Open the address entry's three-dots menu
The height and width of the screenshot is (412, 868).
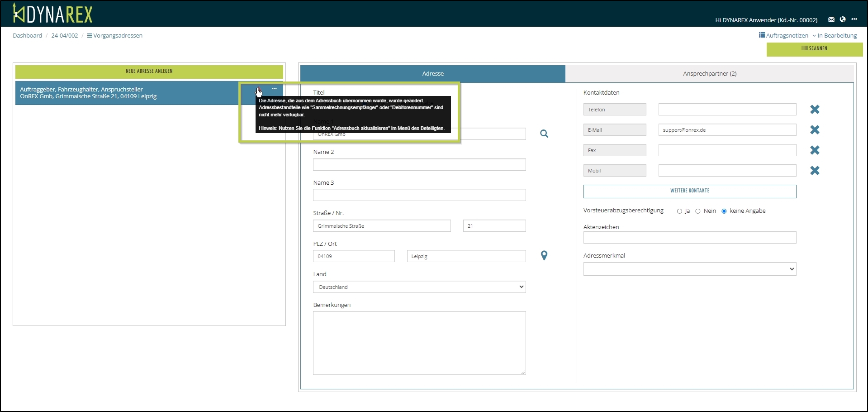tap(274, 89)
